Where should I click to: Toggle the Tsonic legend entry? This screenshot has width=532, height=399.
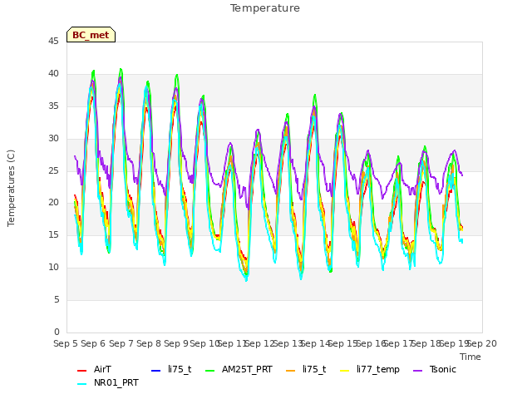435,369
